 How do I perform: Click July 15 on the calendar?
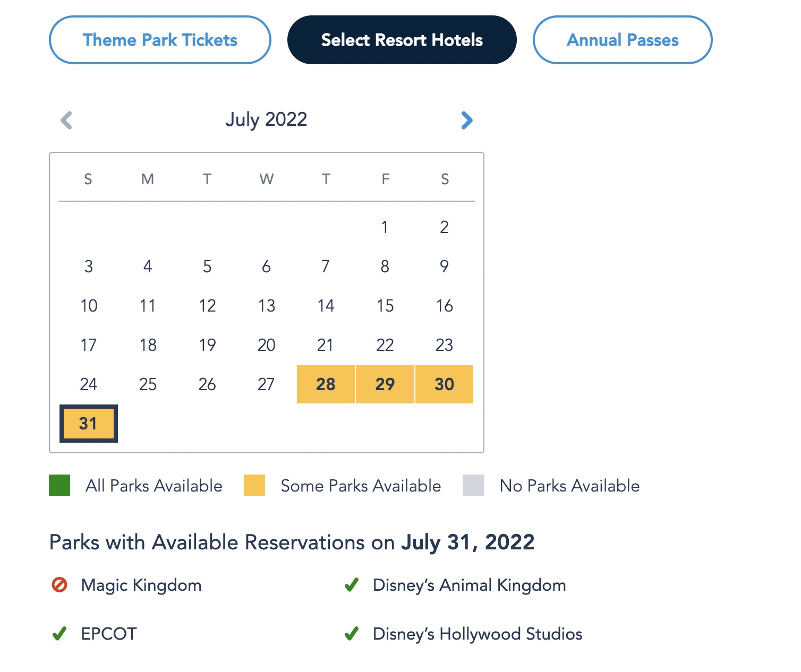pos(385,306)
